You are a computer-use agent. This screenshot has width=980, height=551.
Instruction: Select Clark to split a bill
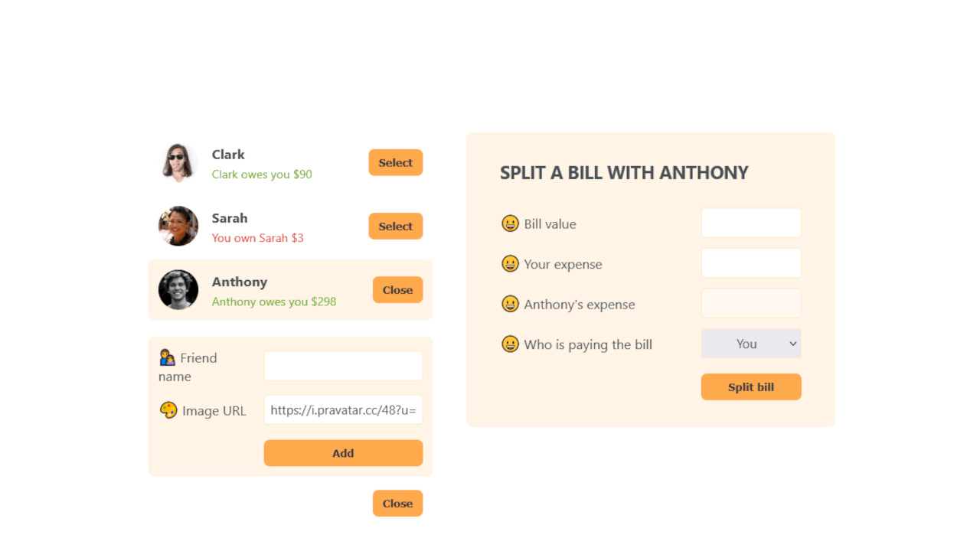tap(395, 162)
